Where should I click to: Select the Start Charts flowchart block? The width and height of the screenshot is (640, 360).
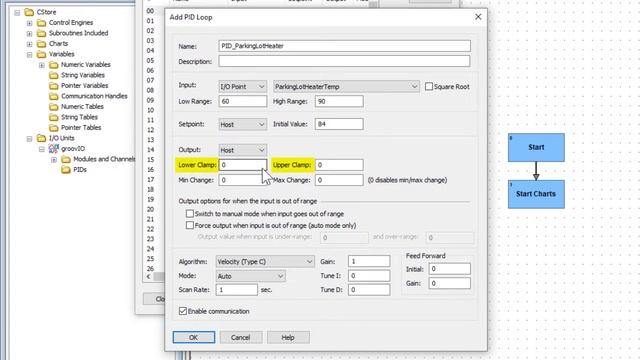pyautogui.click(x=536, y=194)
